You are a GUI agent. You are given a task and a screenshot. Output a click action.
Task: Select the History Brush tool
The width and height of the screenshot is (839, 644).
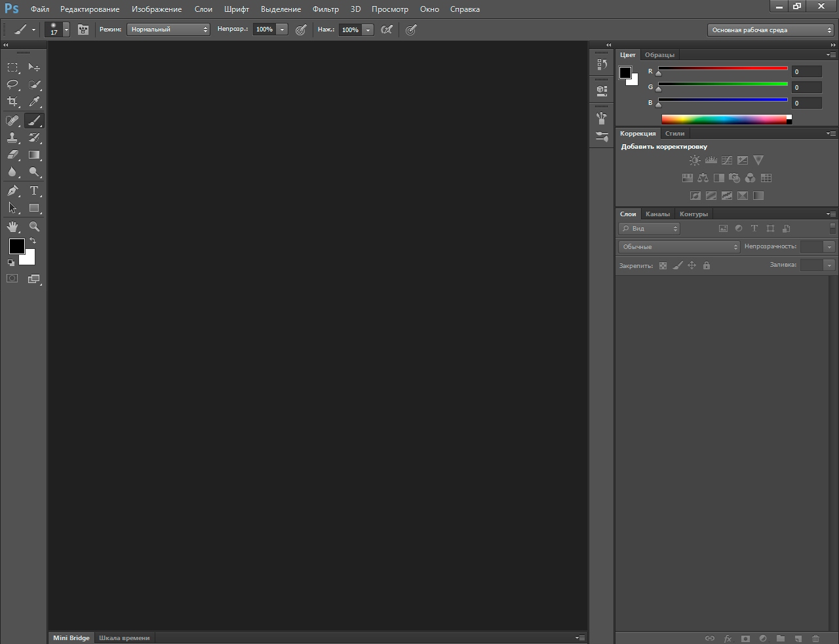34,138
